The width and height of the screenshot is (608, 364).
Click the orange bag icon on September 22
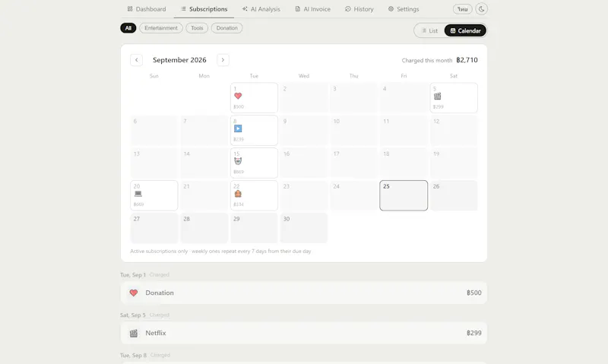[x=238, y=194]
